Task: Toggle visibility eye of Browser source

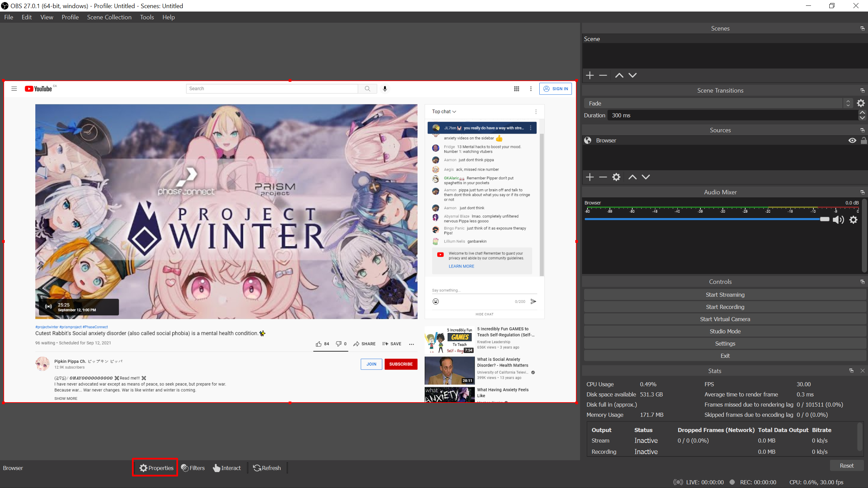Action: [x=852, y=140]
